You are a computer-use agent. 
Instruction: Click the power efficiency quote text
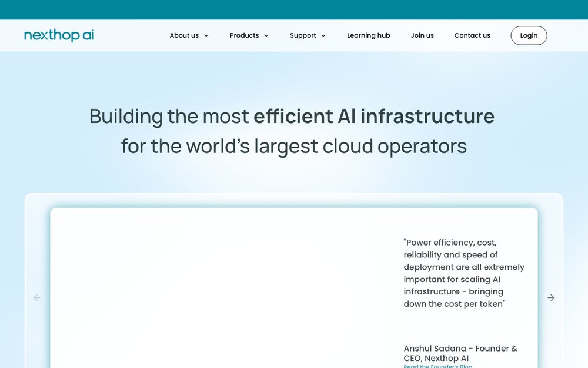[x=463, y=273]
